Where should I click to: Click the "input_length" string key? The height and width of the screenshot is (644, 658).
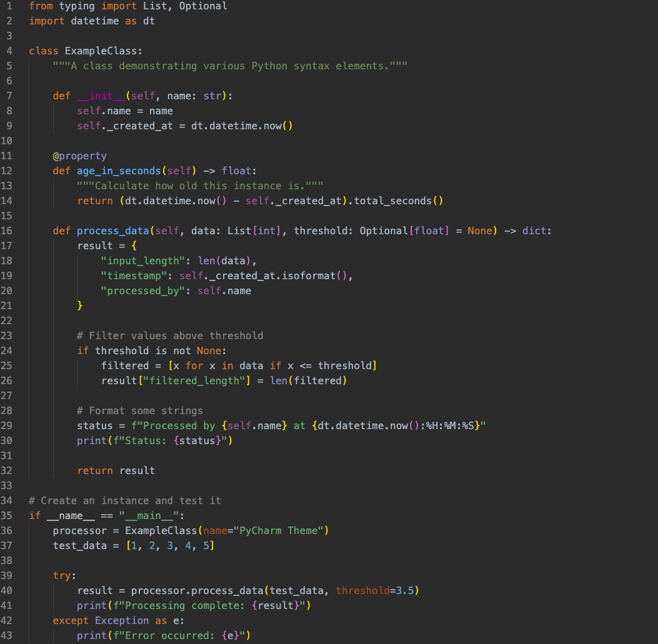(x=142, y=261)
